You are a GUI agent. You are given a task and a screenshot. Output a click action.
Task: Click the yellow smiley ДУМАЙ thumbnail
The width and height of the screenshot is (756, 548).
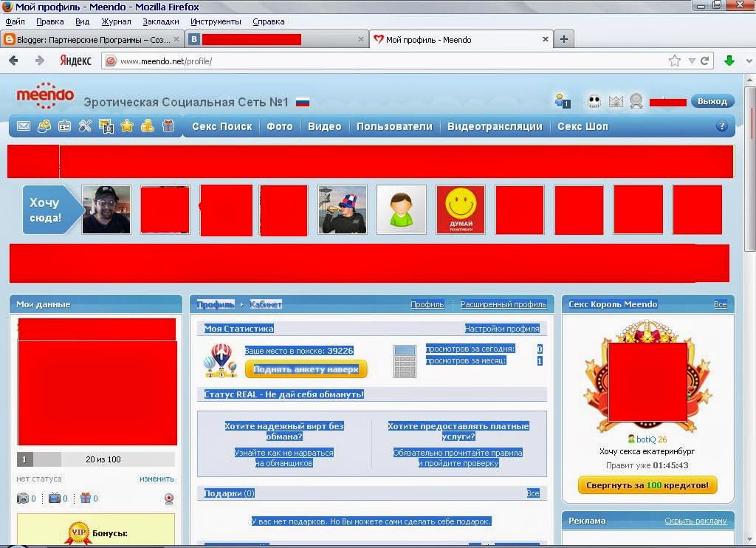[x=461, y=210]
